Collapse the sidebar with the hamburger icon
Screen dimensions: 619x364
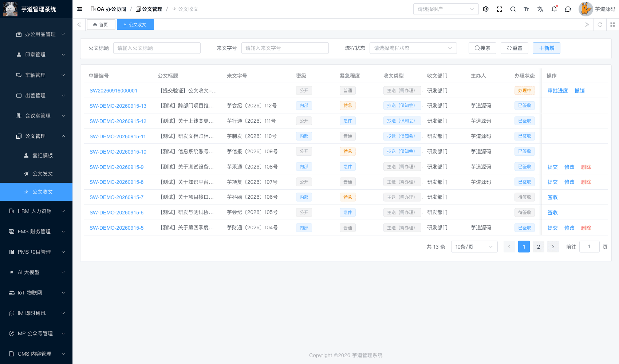pyautogui.click(x=80, y=9)
